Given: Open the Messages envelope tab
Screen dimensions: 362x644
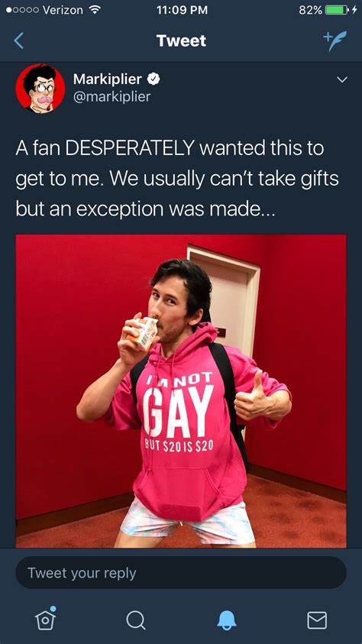Looking at the screenshot, I should 317,620.
